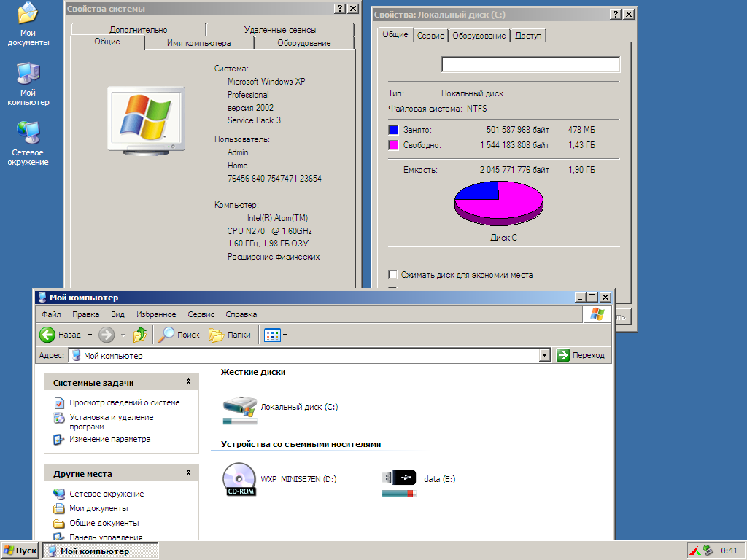This screenshot has height=560, width=747.
Task: Switch to Оборудование tab in disk properties
Action: [x=479, y=36]
